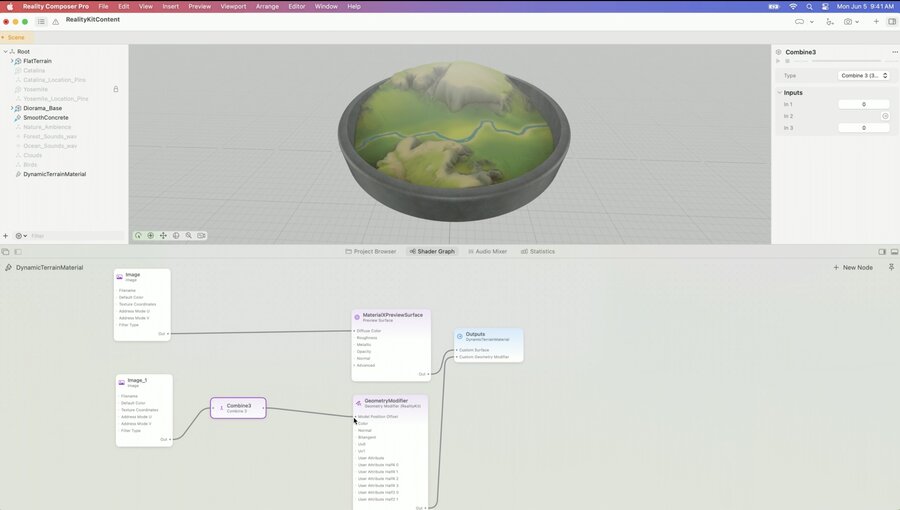Click the camera snapshot toolbar icon
This screenshot has height=510, width=900.
[x=848, y=22]
